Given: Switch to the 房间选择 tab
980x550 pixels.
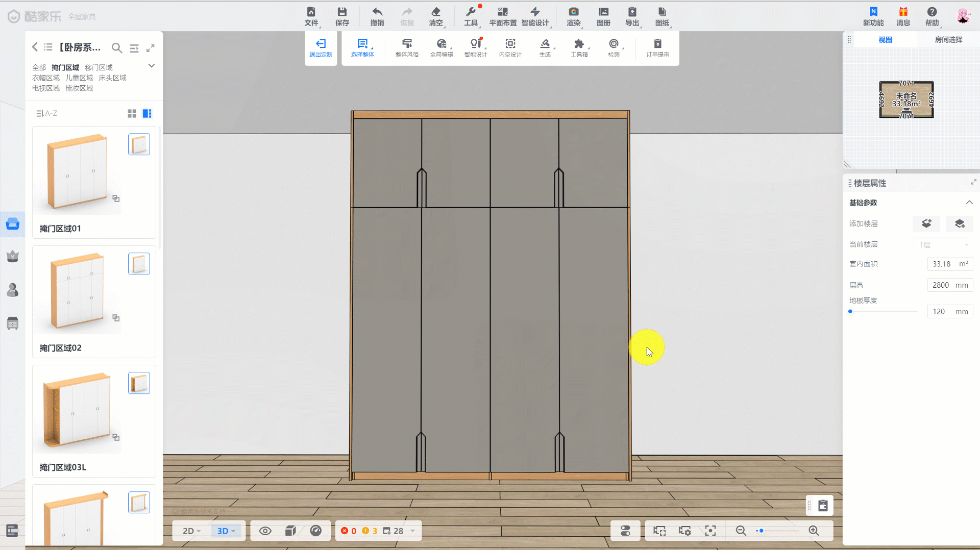Looking at the screenshot, I should point(948,40).
